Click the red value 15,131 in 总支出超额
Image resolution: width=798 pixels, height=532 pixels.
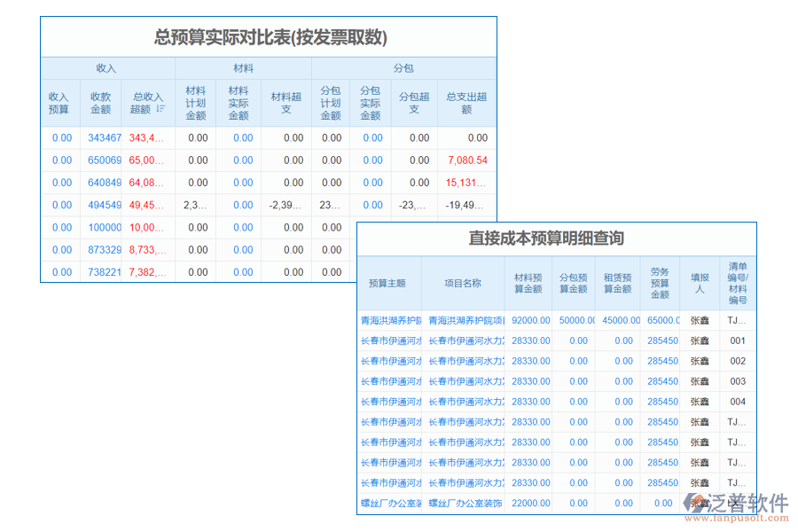point(467,183)
